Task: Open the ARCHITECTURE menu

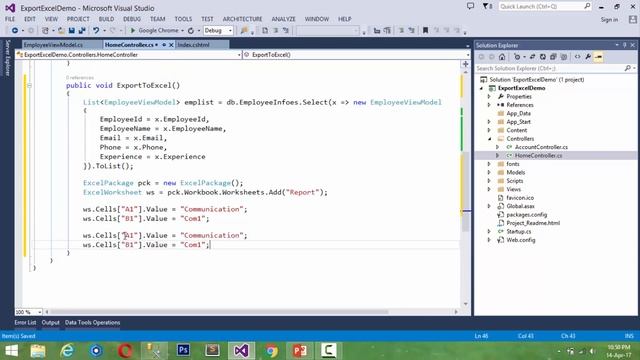Action: pos(242,19)
